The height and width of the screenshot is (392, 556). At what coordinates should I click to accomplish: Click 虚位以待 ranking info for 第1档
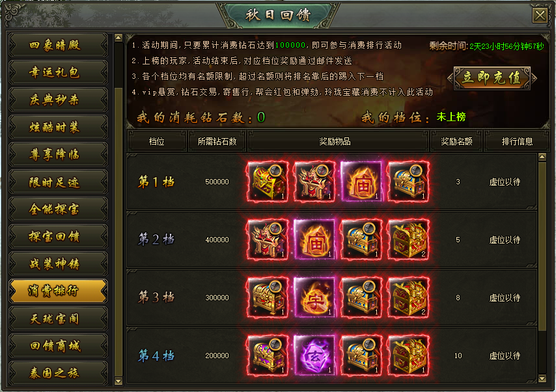coord(505,182)
